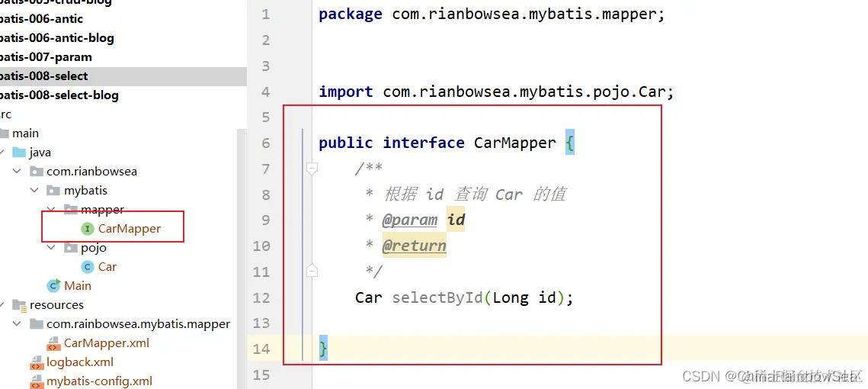Image resolution: width=868 pixels, height=389 pixels.
Task: Collapse the com.rainbowsea.mybatis.mapper resource folder
Action: coord(18,323)
